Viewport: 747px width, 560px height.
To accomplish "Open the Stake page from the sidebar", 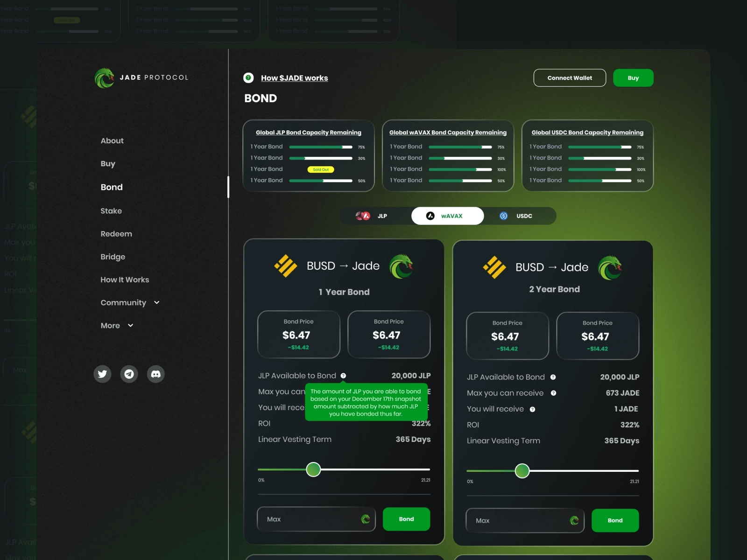I will (111, 211).
